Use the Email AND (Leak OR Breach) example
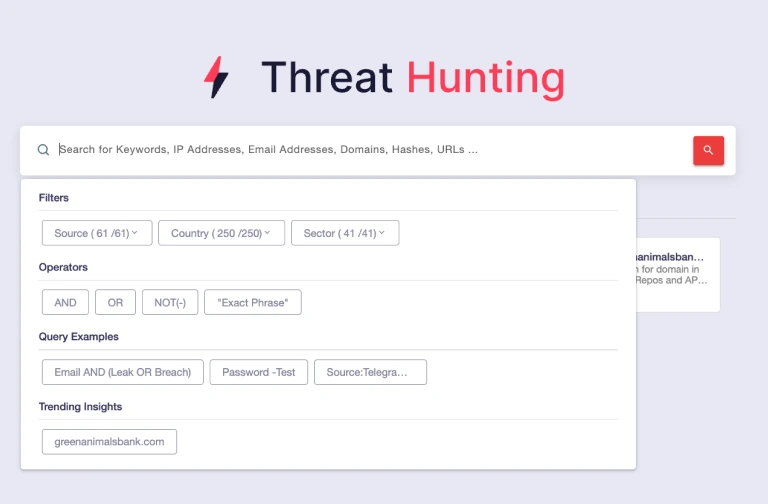 click(x=122, y=372)
